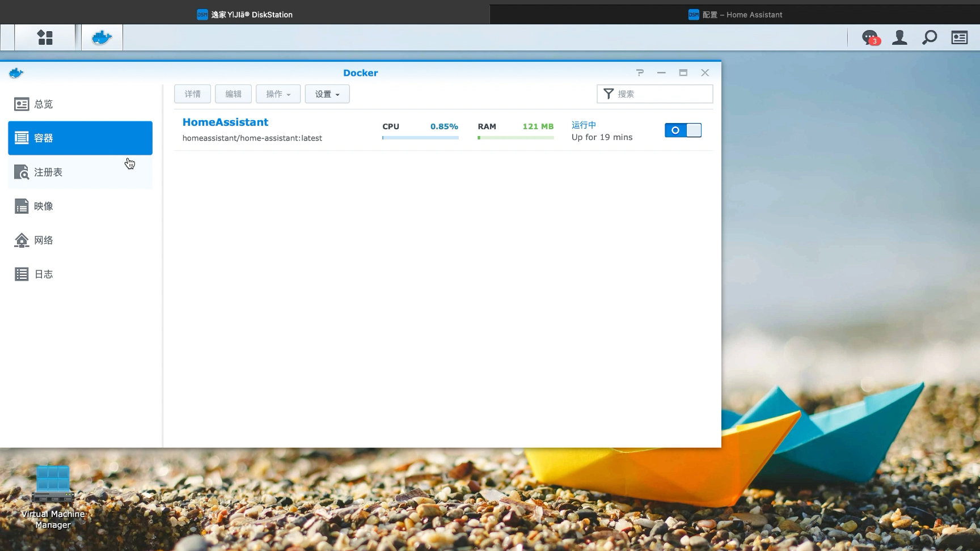This screenshot has height=551, width=980.
Task: Click the Docker window title whale icon
Action: (x=16, y=73)
